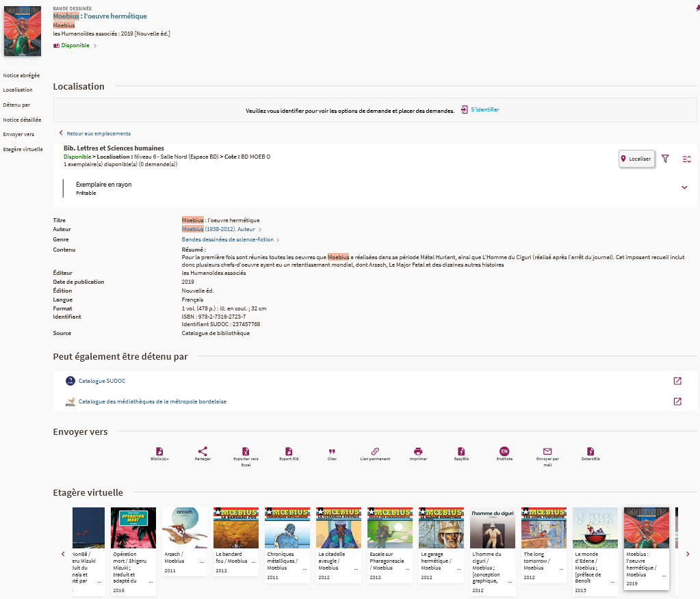Image resolution: width=700 pixels, height=599 pixels.
Task: Click the record title Moebius : l'oeuvre hermétique
Action: click(x=100, y=16)
